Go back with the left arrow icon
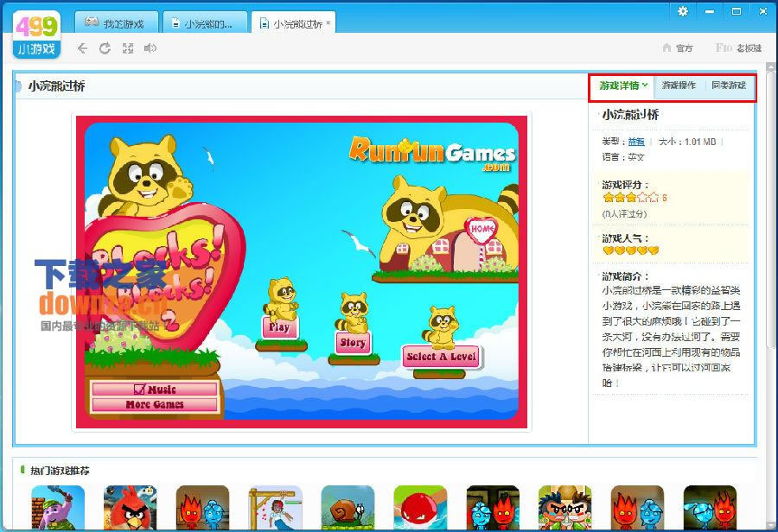778x532 pixels. pyautogui.click(x=82, y=48)
